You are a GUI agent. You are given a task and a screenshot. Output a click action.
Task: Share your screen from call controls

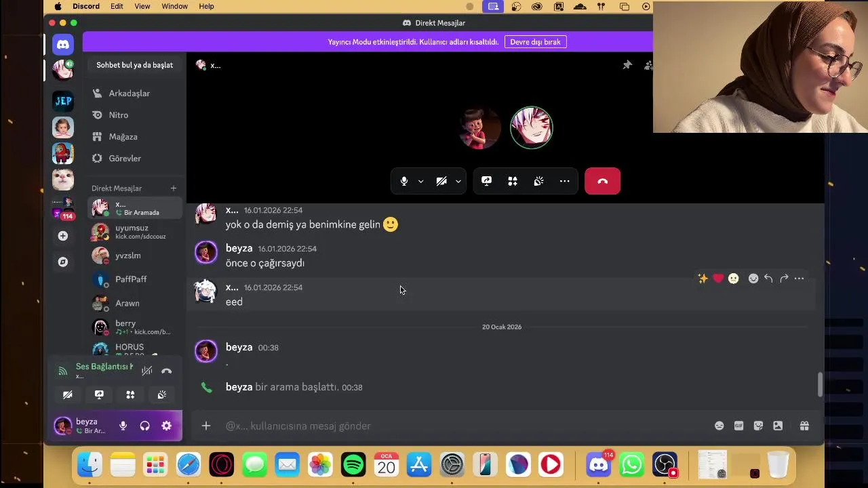coord(486,181)
